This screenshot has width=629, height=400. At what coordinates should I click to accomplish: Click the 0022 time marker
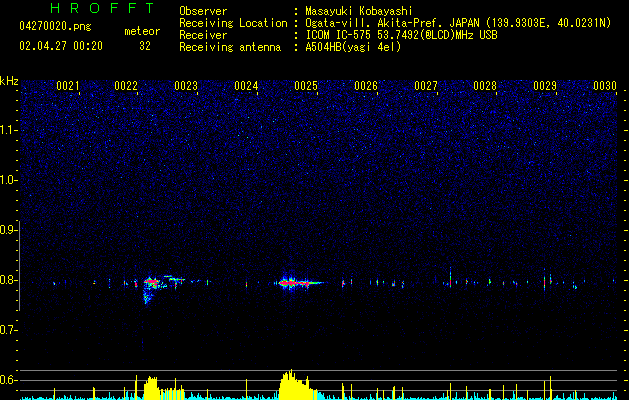[x=126, y=86]
